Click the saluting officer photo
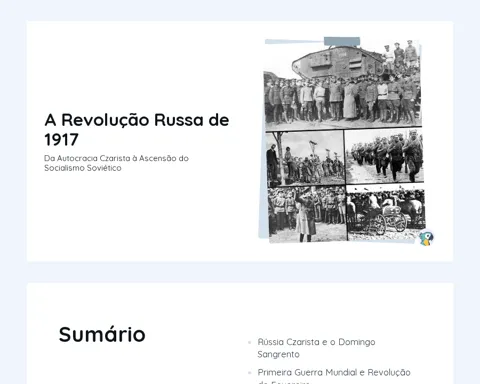 [308, 214]
